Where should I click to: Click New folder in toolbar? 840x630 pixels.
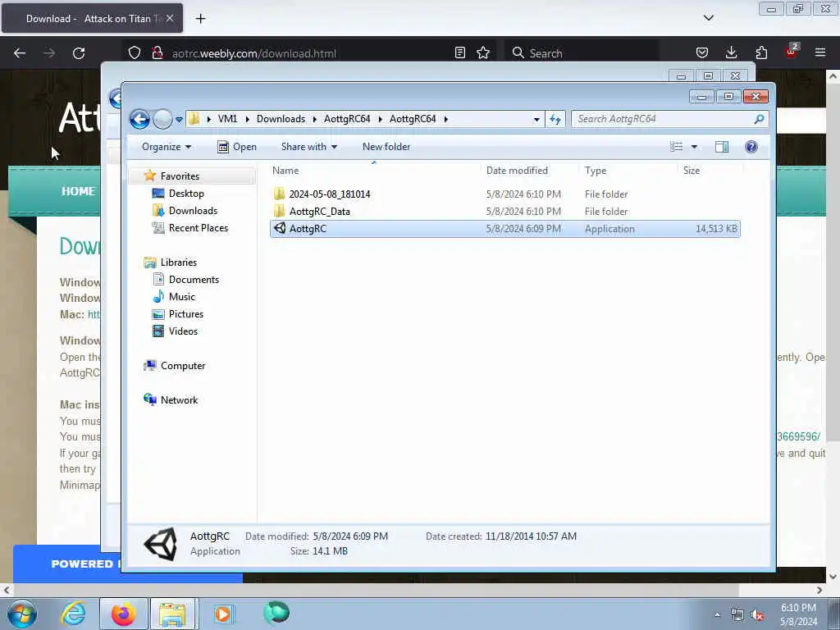tap(386, 147)
